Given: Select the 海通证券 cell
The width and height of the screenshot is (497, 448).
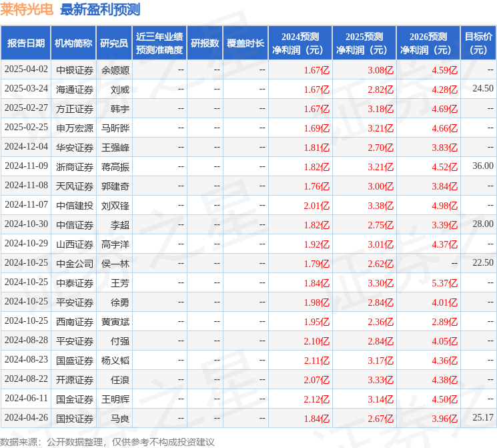Looking at the screenshot, I should point(75,89).
